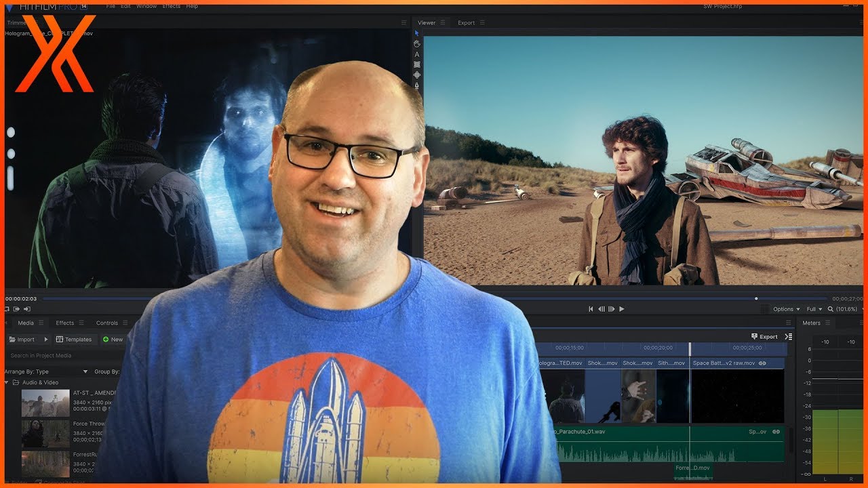Play the Viewer timeline
Image resolution: width=868 pixels, height=488 pixels.
[622, 309]
